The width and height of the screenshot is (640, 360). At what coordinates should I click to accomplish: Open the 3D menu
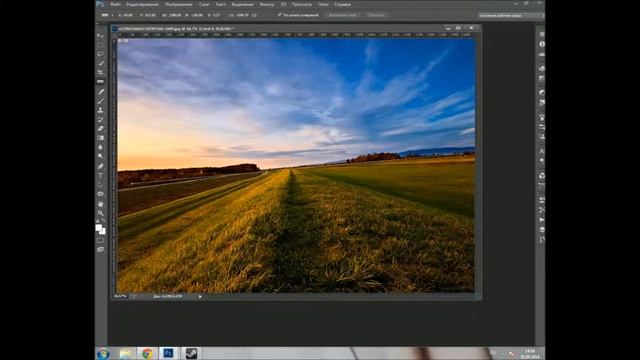(283, 4)
